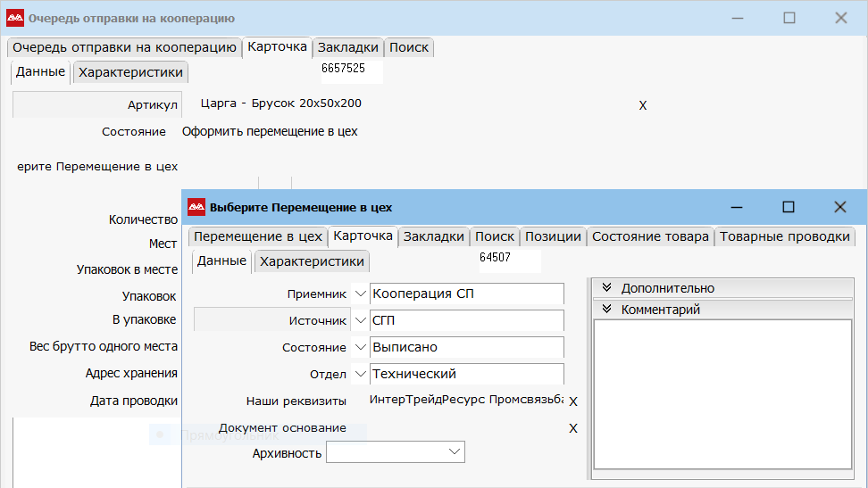Minimize the Выберите Перемещение в цех dialog
868x488 pixels.
tap(737, 207)
